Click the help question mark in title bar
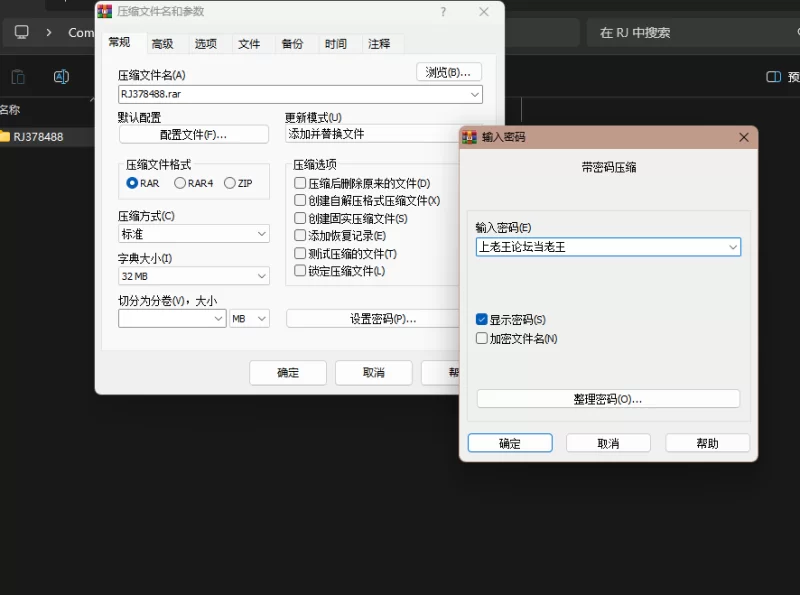Image resolution: width=800 pixels, height=595 pixels. (x=443, y=12)
